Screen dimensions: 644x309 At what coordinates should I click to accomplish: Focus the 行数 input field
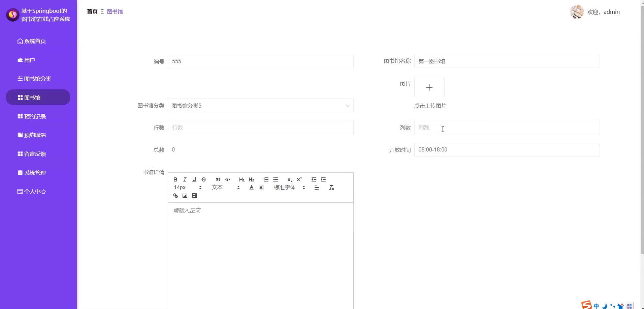260,128
